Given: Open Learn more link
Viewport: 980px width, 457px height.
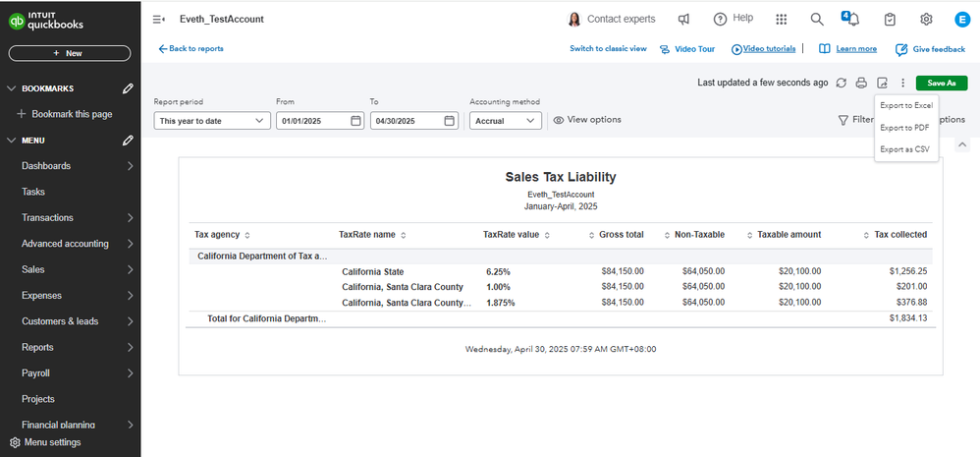Looking at the screenshot, I should [x=847, y=49].
